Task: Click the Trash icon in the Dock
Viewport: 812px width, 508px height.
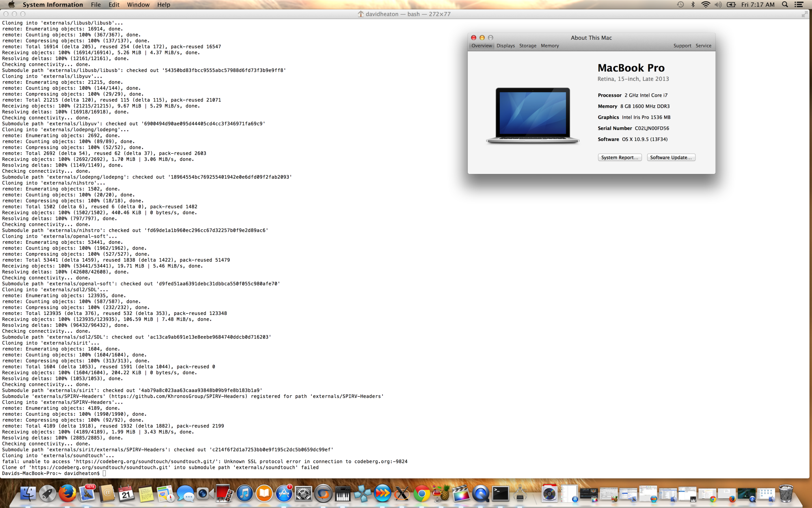Action: [x=786, y=494]
